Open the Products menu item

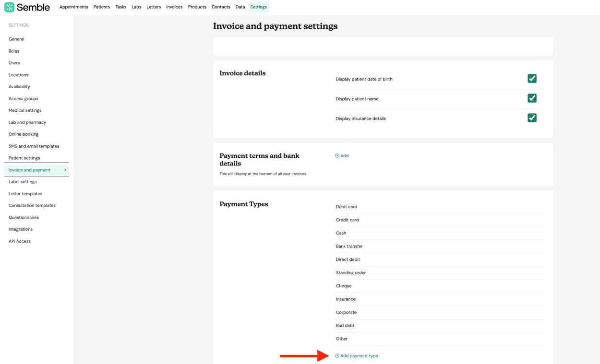[197, 7]
